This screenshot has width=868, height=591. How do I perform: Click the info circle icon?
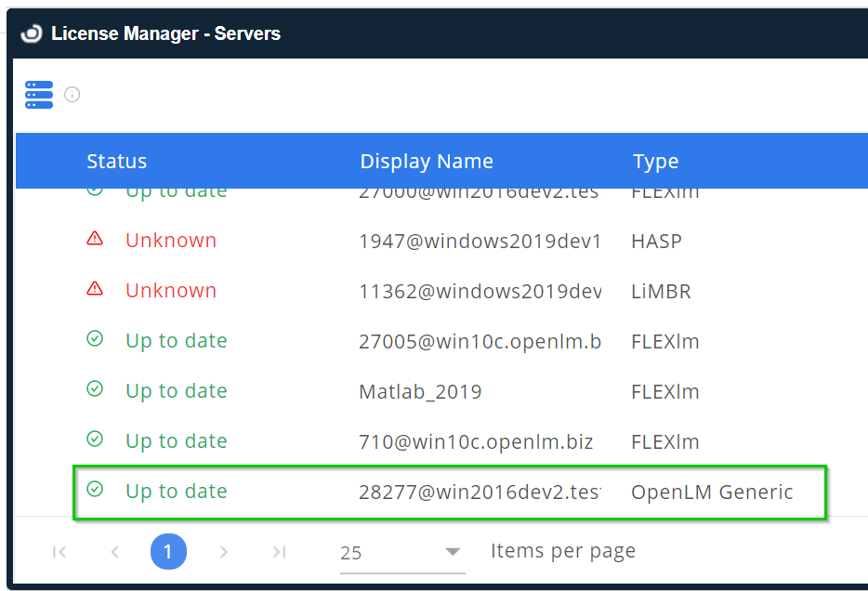(x=72, y=95)
